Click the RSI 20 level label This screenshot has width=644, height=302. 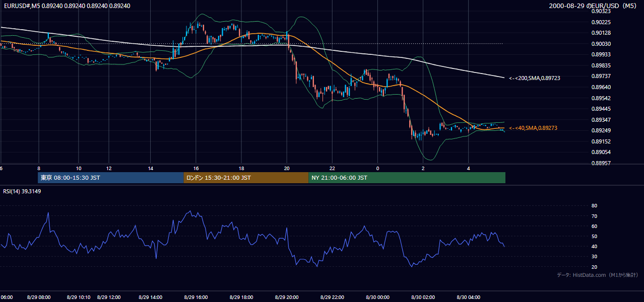[x=594, y=267]
